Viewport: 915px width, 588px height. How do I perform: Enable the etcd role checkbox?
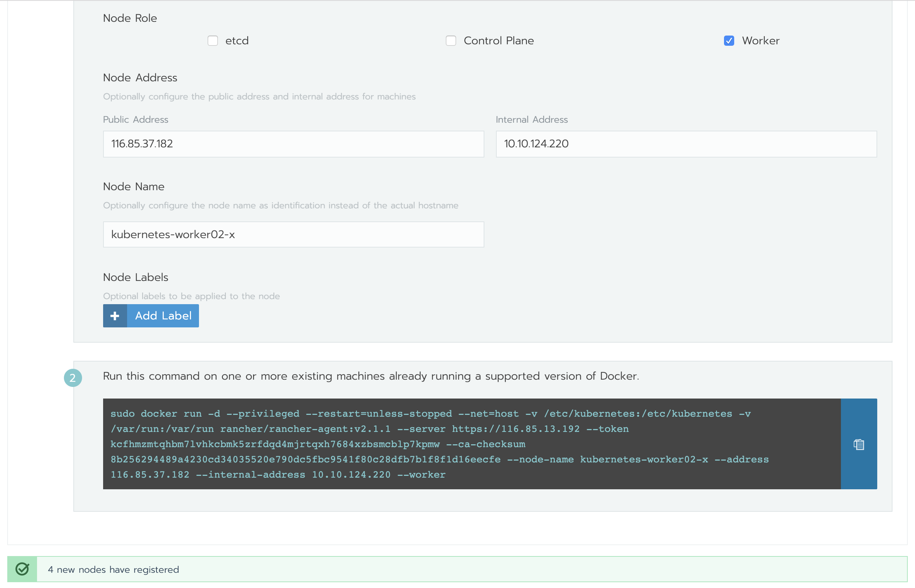click(x=213, y=41)
